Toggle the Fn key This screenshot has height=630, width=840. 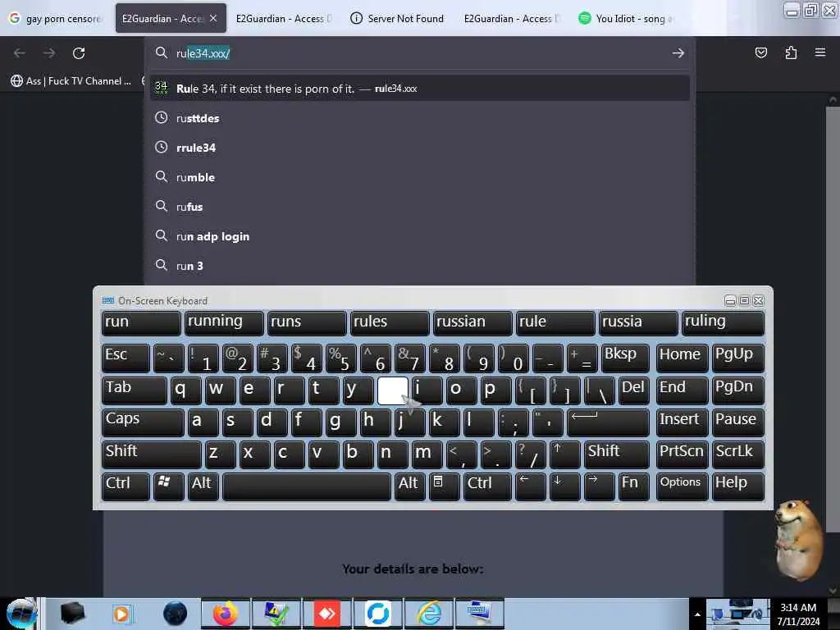pyautogui.click(x=634, y=486)
